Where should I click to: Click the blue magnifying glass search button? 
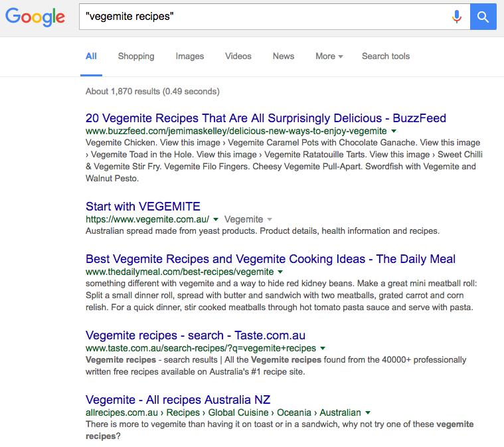point(483,17)
